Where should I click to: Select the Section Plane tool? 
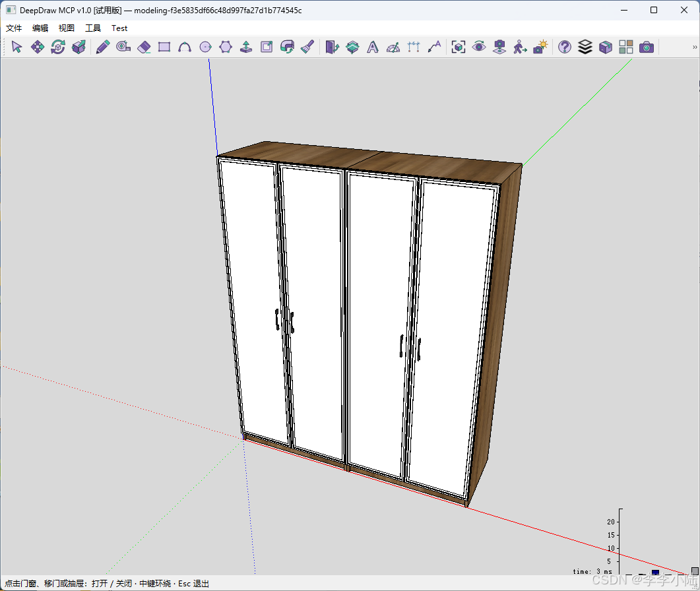coord(352,47)
